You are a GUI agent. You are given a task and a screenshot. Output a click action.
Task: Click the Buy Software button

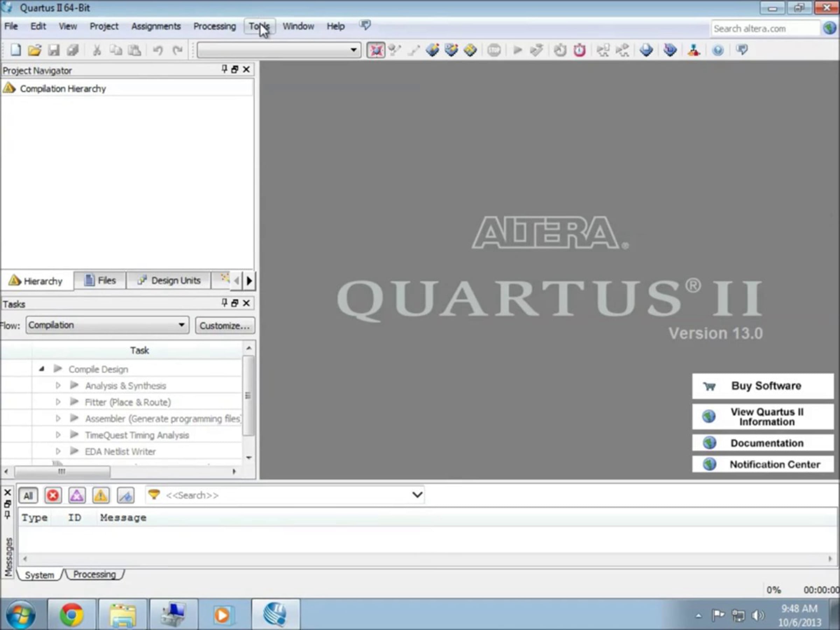point(763,386)
